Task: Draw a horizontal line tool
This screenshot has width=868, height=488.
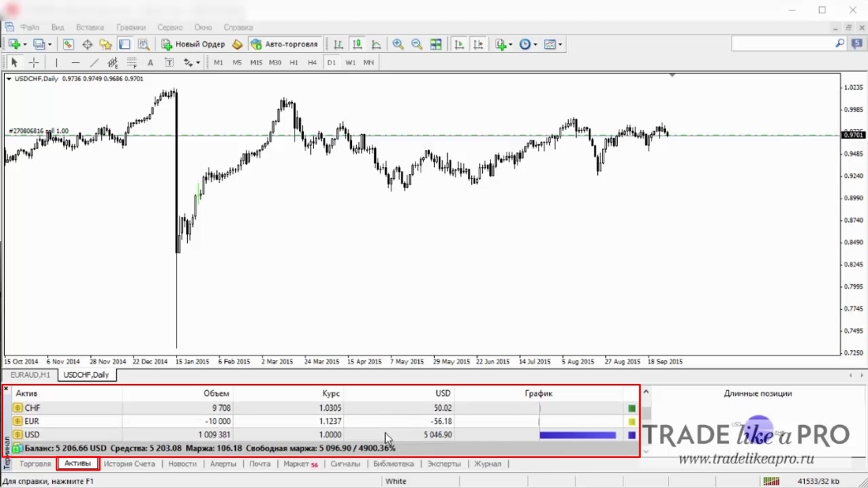Action: click(x=75, y=62)
